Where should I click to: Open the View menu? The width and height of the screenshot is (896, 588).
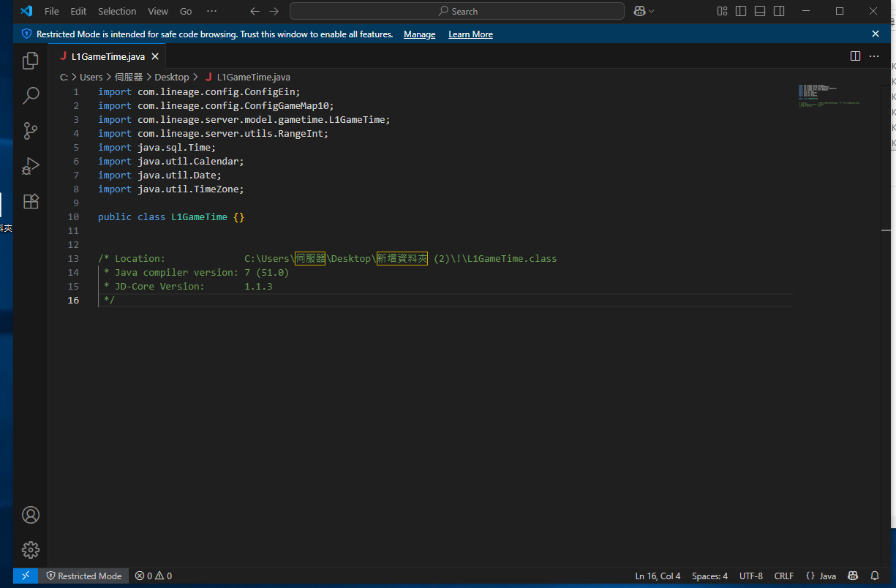click(158, 11)
